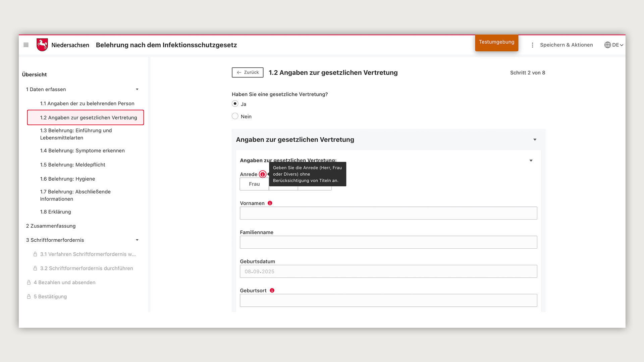Go to 1.1 Angaben der zu belehrenden Person
The height and width of the screenshot is (362, 644).
pos(87,104)
